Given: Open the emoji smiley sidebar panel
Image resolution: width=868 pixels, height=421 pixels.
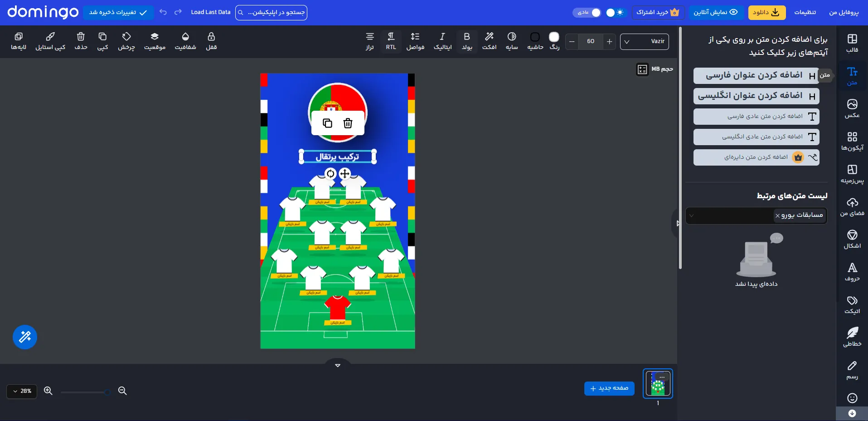Looking at the screenshot, I should click(x=852, y=398).
